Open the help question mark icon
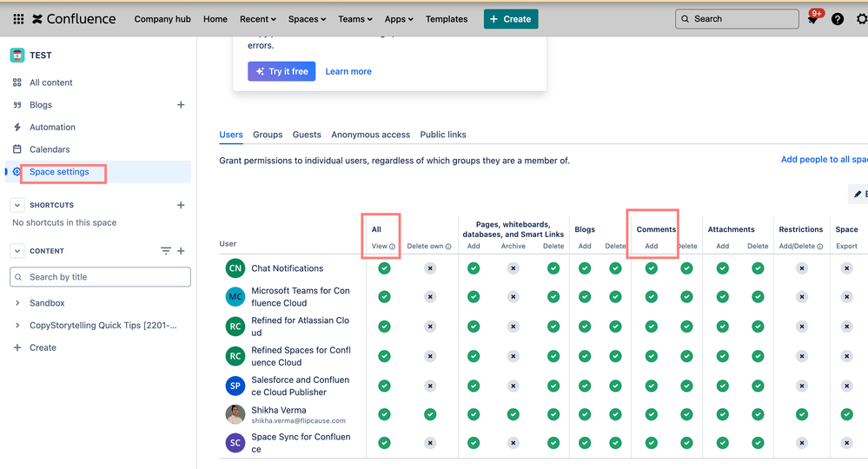This screenshot has width=868, height=469. pos(838,19)
